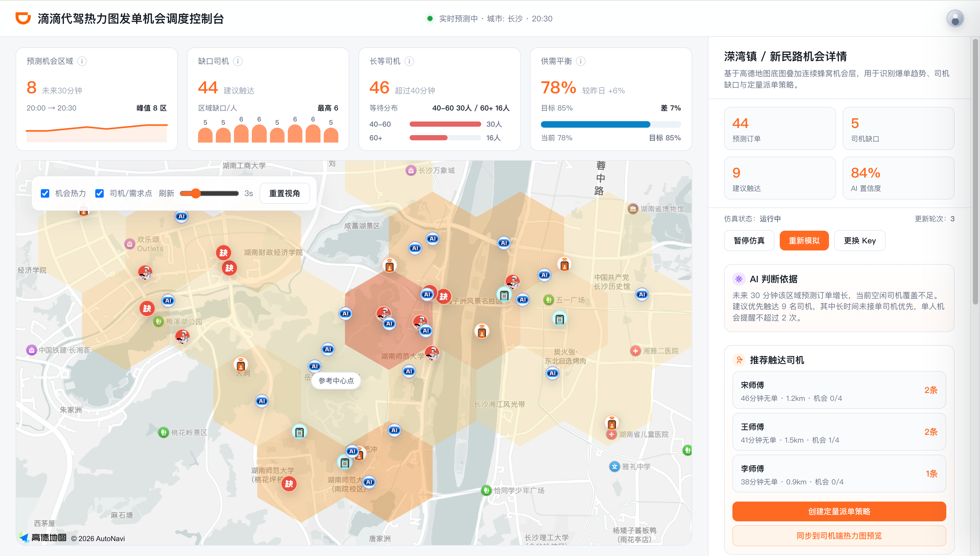Click 湖南省博物馆 museum POI icon

[633, 209]
